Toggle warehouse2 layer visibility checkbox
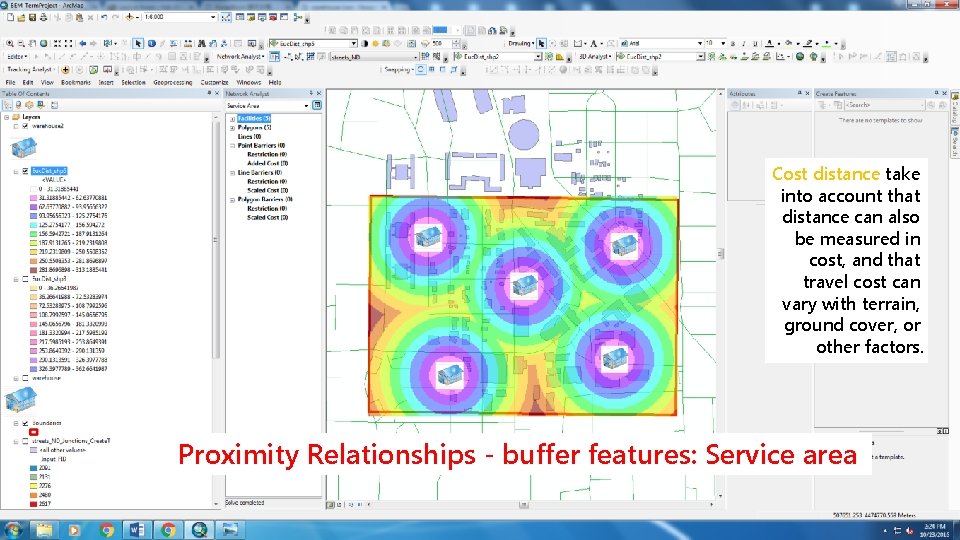This screenshot has width=960, height=540. click(25, 126)
